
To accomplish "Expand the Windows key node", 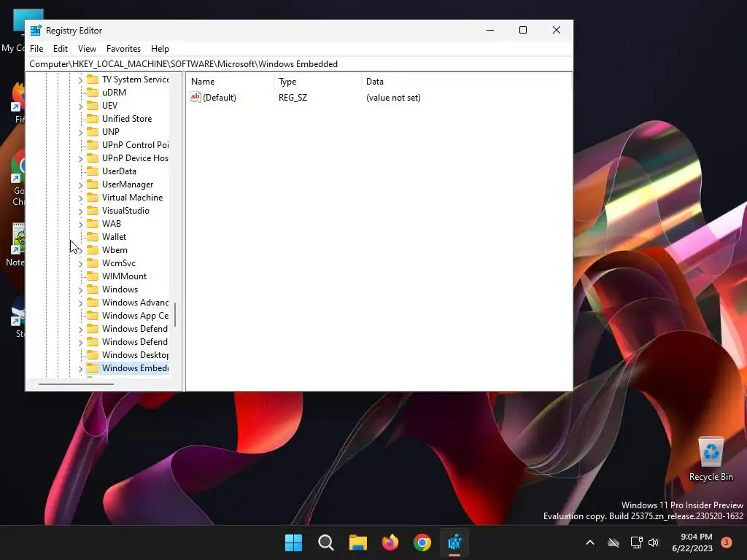I will click(x=80, y=289).
